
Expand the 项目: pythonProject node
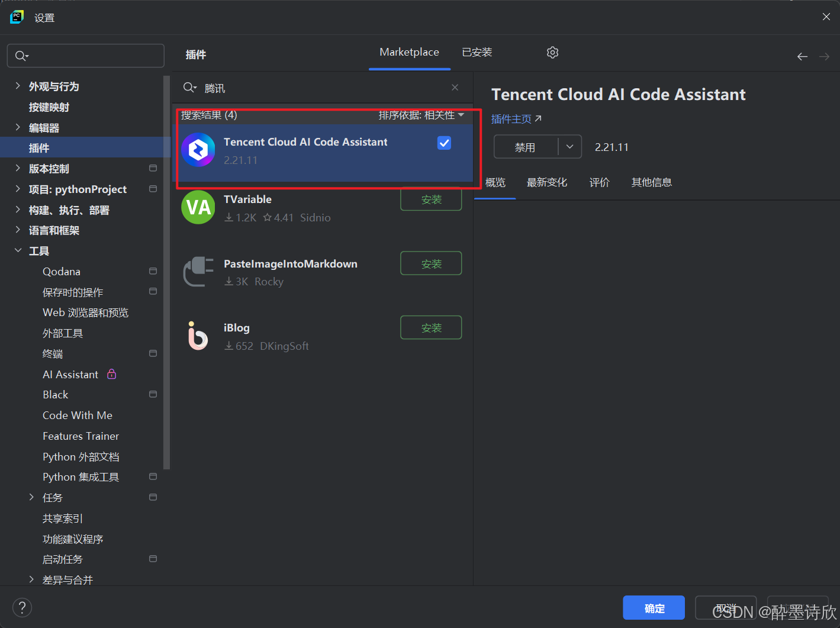(x=18, y=189)
